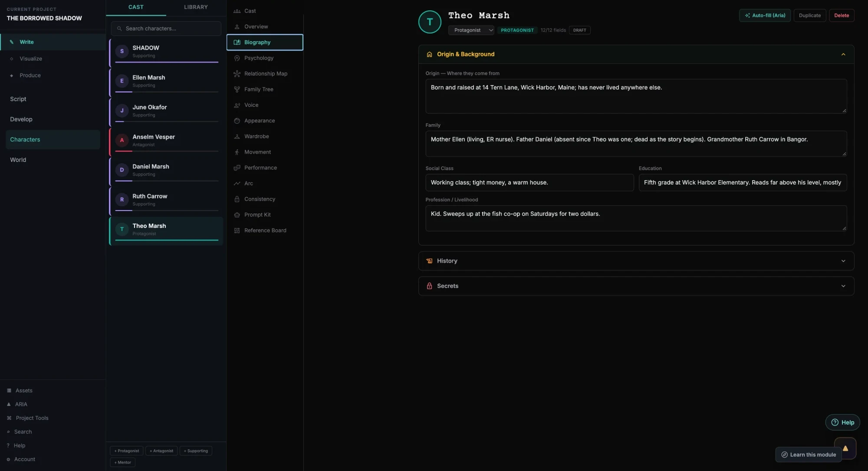Click the Psychology section icon
This screenshot has height=471, width=868.
pos(237,58)
